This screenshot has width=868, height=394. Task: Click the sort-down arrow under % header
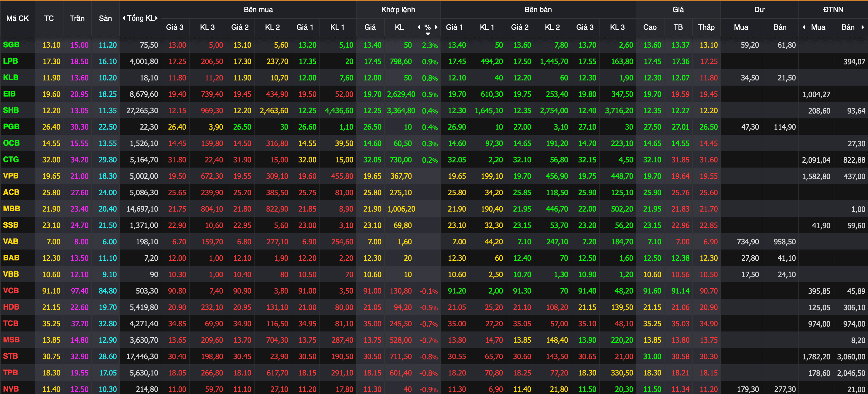(x=428, y=34)
